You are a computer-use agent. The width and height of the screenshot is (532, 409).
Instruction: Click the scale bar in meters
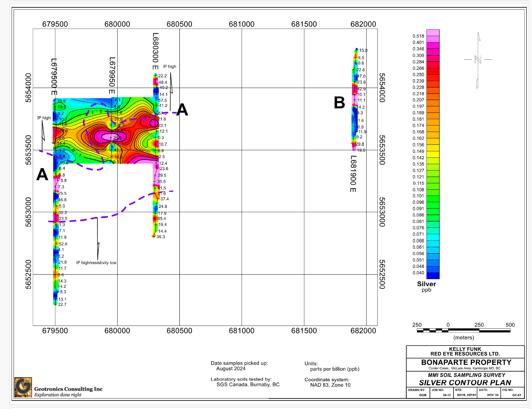(x=463, y=330)
